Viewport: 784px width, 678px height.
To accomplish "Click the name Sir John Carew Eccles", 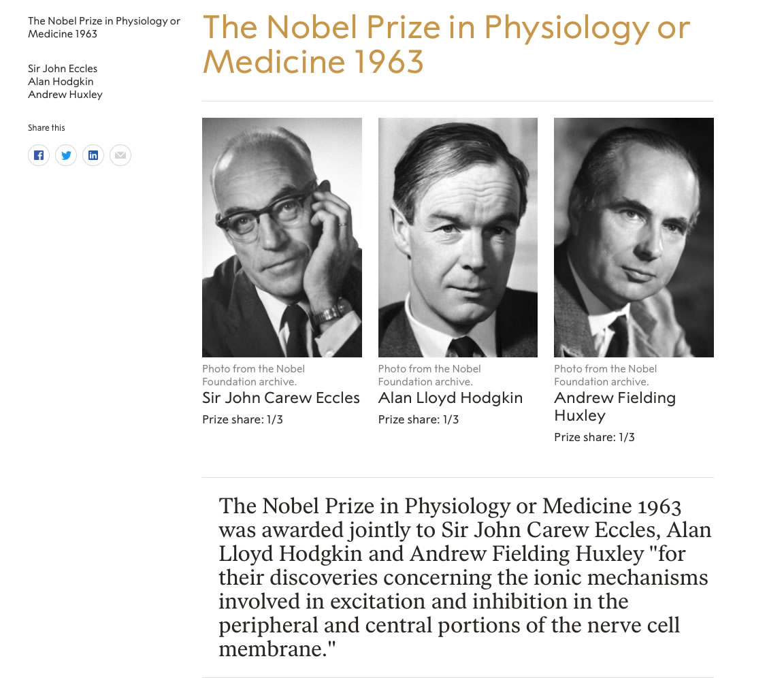I will pyautogui.click(x=281, y=398).
